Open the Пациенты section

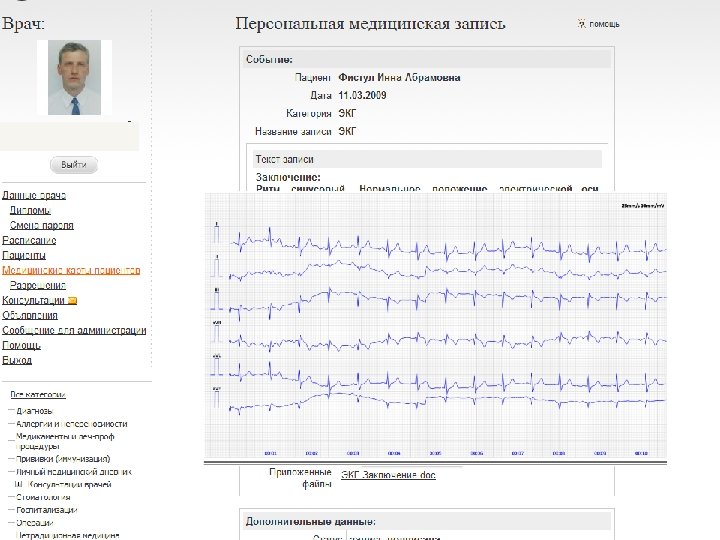click(24, 255)
